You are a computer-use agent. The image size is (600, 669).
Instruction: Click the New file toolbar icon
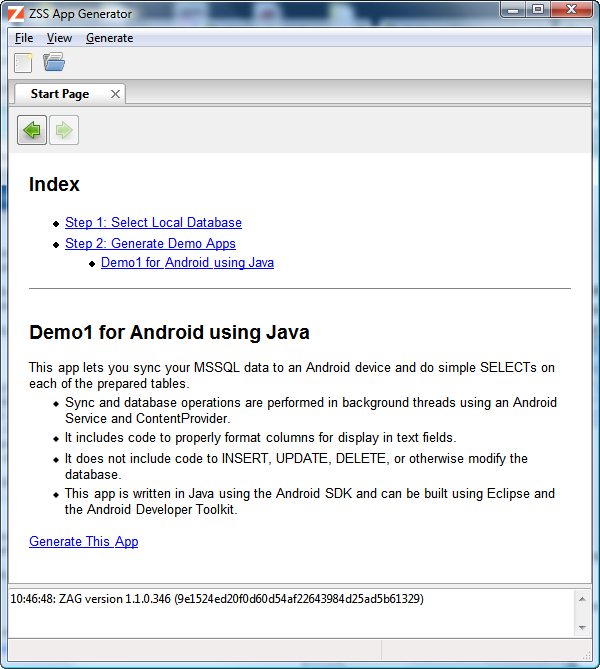coord(23,63)
